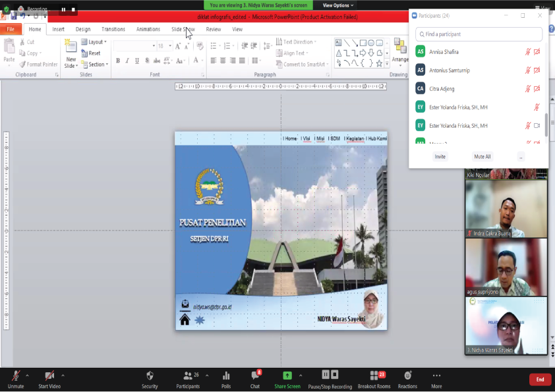Screen dimensions: 555x392
Task: Switch to the Animations tab
Action: (148, 30)
